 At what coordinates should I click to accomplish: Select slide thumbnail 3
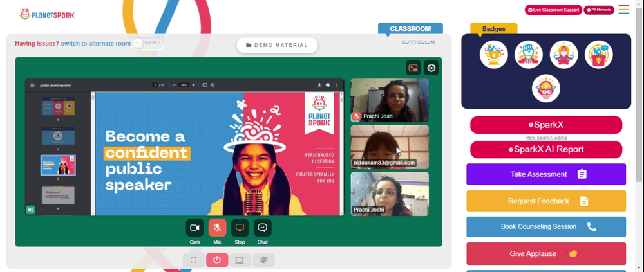pos(58,165)
